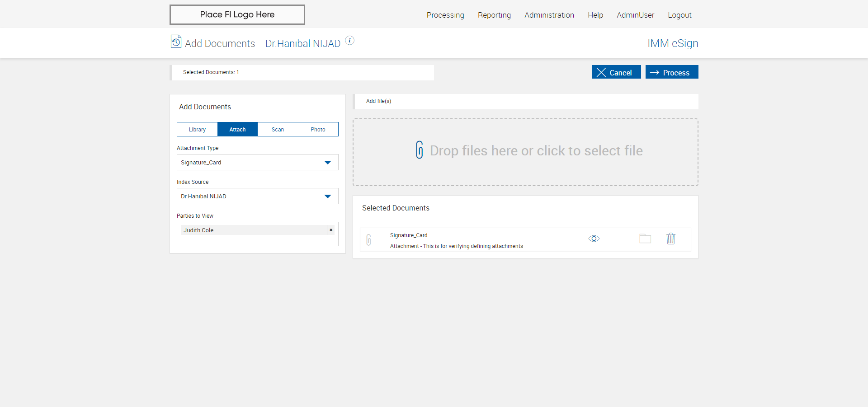Screen dimensions: 868x407
Task: Remove Judith Cole from Parties to View
Action: [x=331, y=230]
